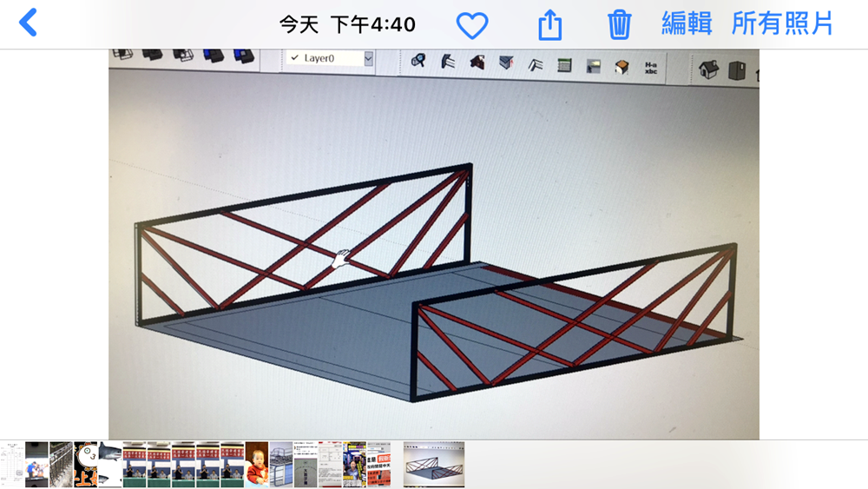
Task: Select the baby photo thumbnail
Action: point(256,464)
